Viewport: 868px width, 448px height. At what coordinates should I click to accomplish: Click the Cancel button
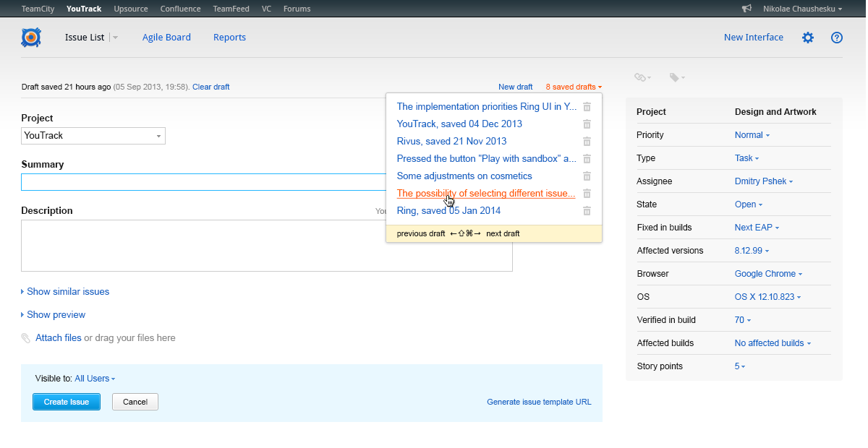coord(135,402)
